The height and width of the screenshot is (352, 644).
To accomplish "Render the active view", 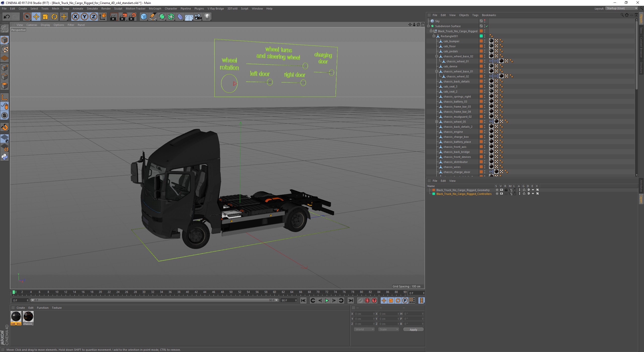I will tap(114, 17).
